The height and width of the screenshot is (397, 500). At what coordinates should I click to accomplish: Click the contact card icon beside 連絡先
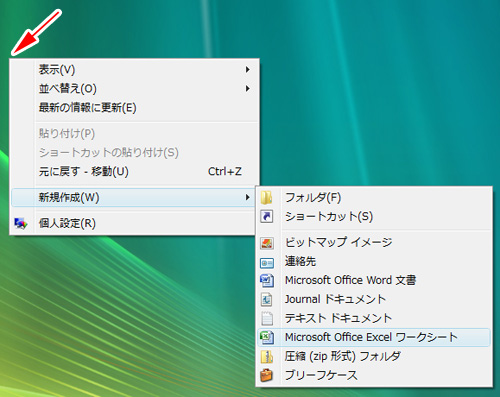267,263
